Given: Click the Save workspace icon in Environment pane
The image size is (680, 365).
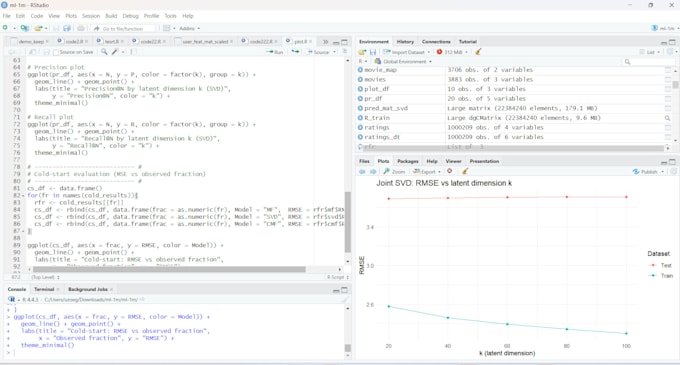Looking at the screenshot, I should point(373,52).
